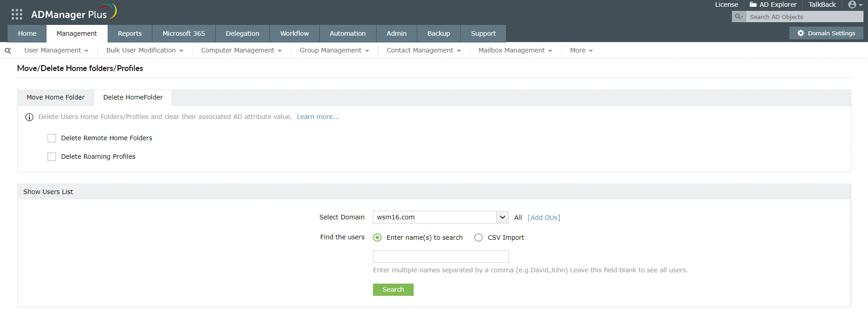Image resolution: width=868 pixels, height=318 pixels.
Task: Click the Add OUs link
Action: (543, 218)
